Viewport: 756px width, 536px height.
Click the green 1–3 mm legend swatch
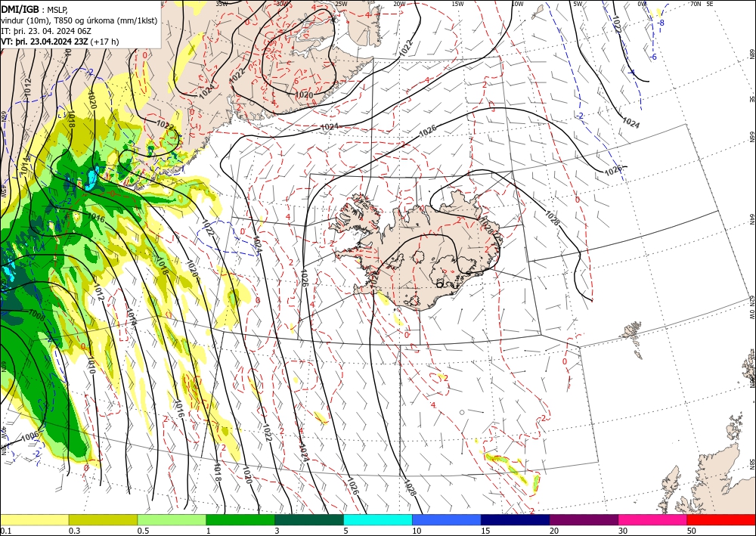pos(240,519)
